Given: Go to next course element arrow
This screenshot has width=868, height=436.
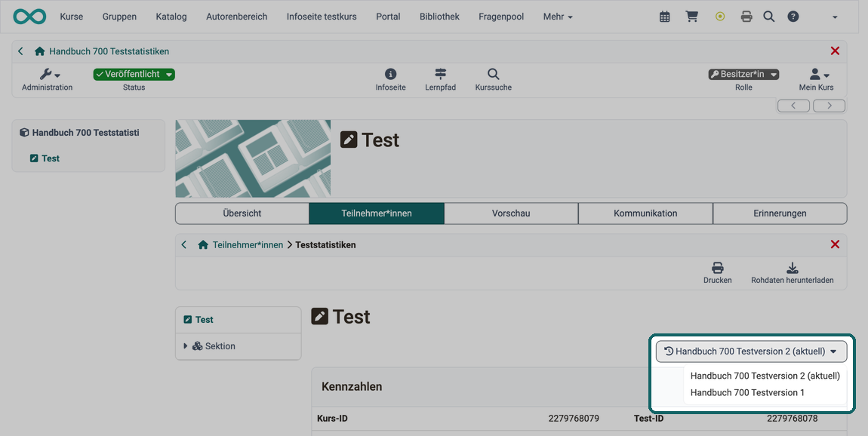Looking at the screenshot, I should [x=829, y=106].
